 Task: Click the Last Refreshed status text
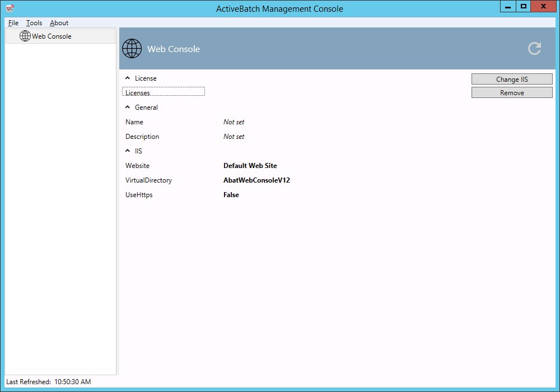[x=49, y=382]
